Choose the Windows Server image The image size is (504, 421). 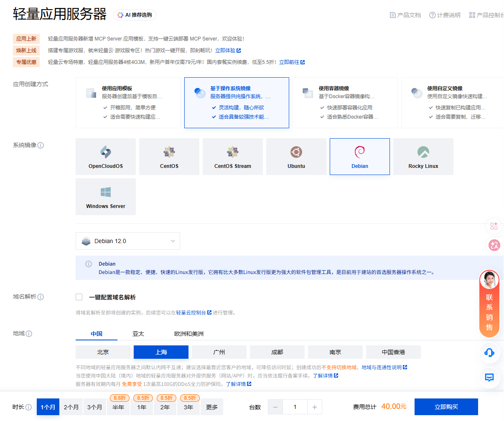click(105, 196)
